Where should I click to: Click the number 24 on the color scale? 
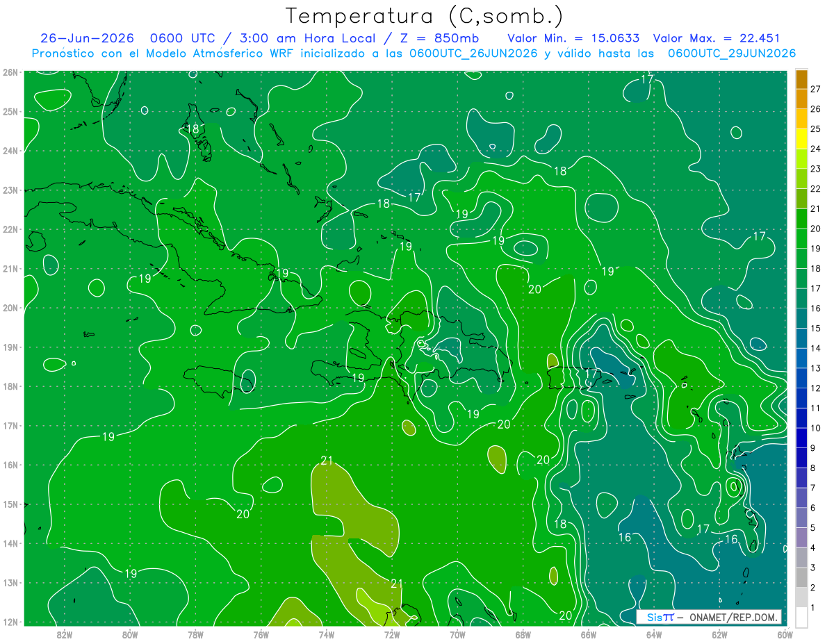tap(815, 149)
